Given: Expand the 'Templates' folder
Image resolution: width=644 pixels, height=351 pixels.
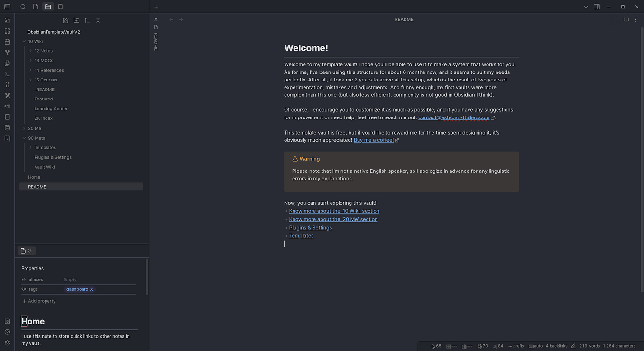Looking at the screenshot, I should point(30,147).
